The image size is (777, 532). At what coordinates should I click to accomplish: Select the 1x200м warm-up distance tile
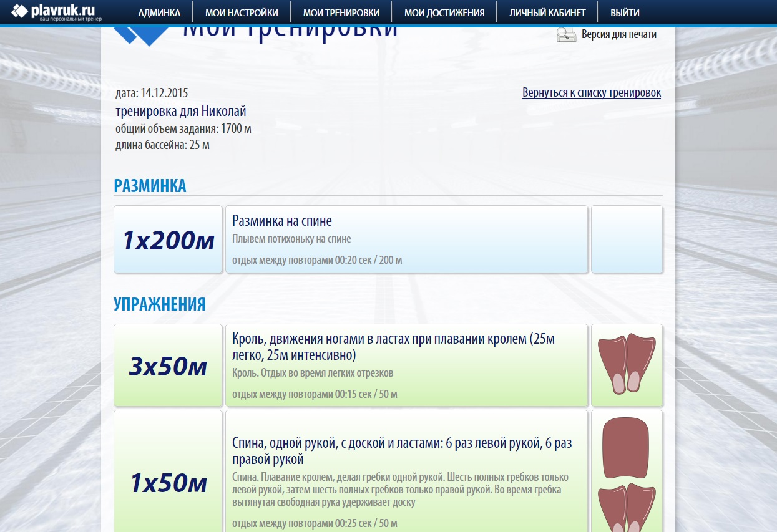point(168,239)
